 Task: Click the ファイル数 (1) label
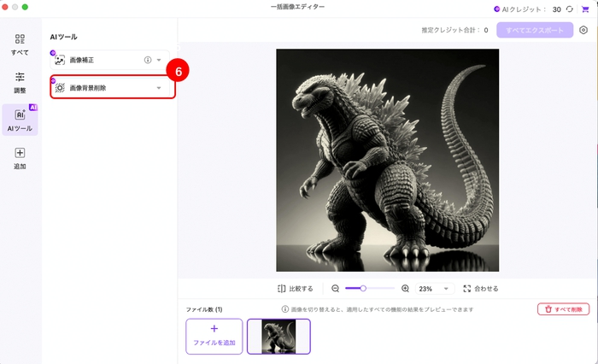point(204,309)
